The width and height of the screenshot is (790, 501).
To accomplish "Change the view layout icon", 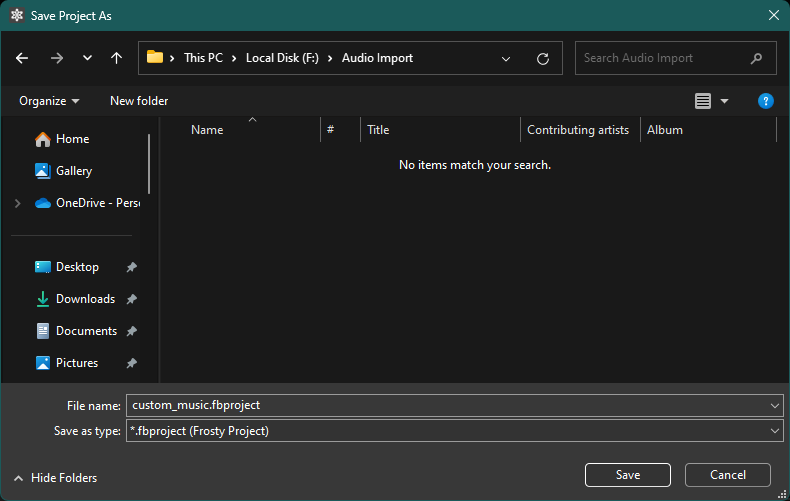I will 703,101.
